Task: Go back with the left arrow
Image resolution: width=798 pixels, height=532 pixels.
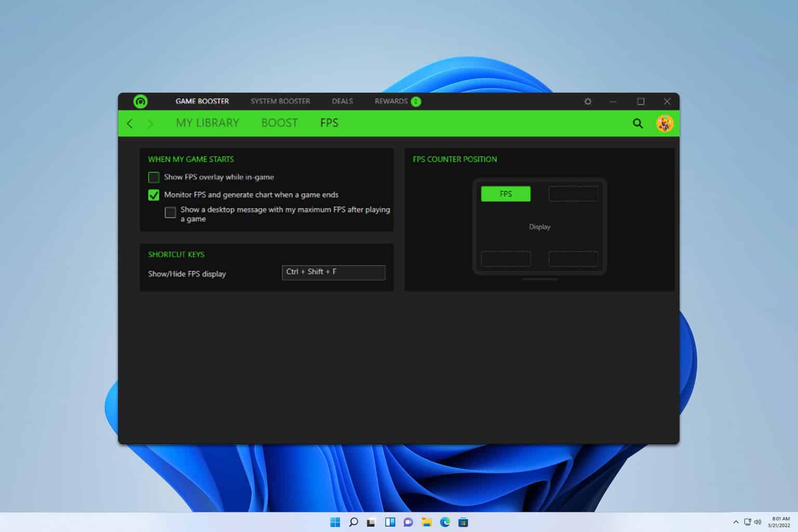Action: [130, 124]
